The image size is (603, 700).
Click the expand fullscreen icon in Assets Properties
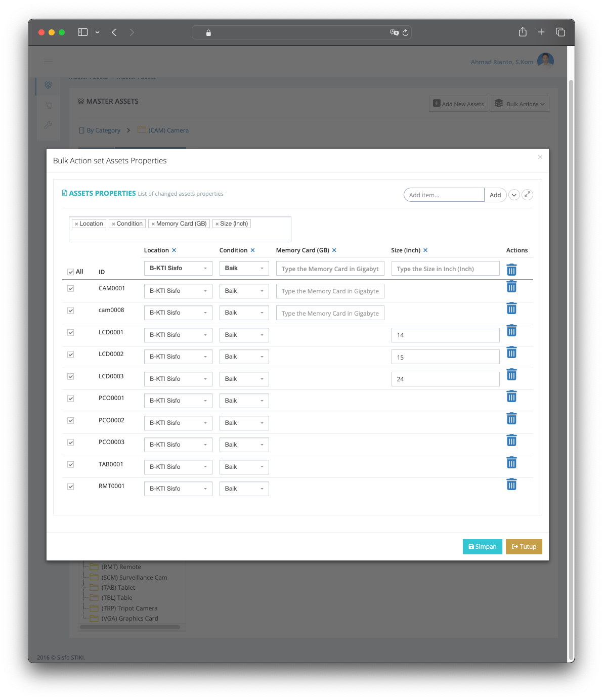coord(527,195)
